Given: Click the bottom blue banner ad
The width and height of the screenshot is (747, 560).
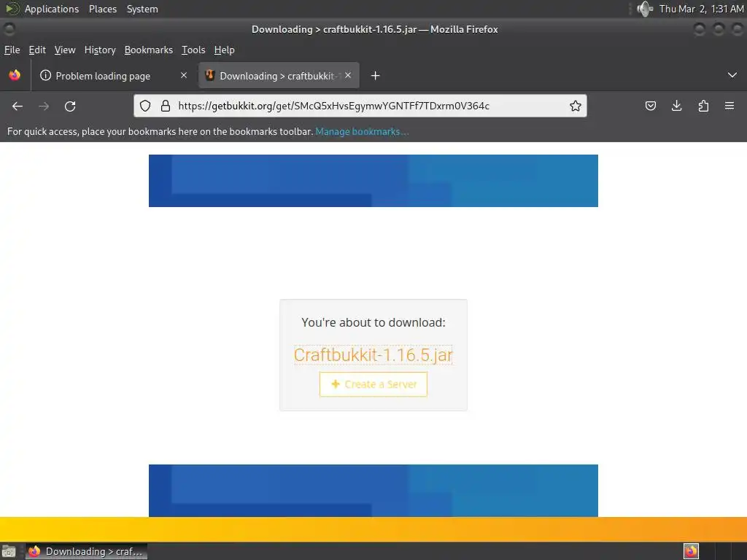Looking at the screenshot, I should 373,491.
